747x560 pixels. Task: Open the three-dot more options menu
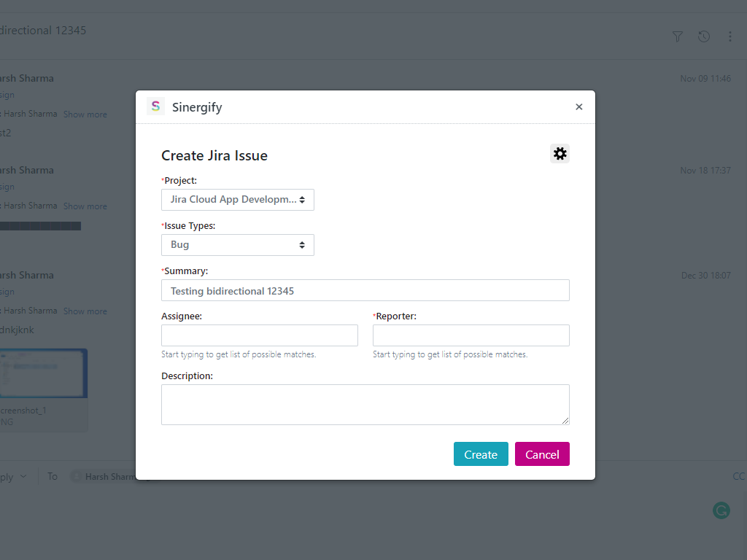[x=730, y=36]
